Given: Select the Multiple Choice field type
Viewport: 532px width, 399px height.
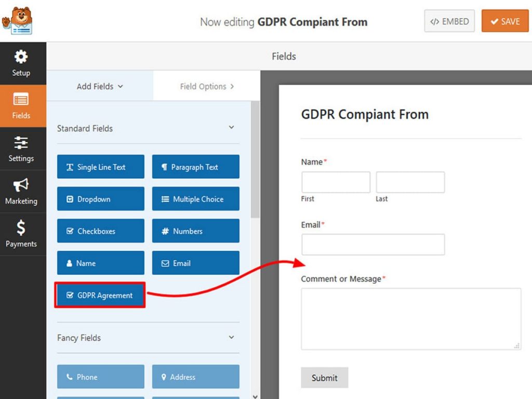Looking at the screenshot, I should click(195, 198).
